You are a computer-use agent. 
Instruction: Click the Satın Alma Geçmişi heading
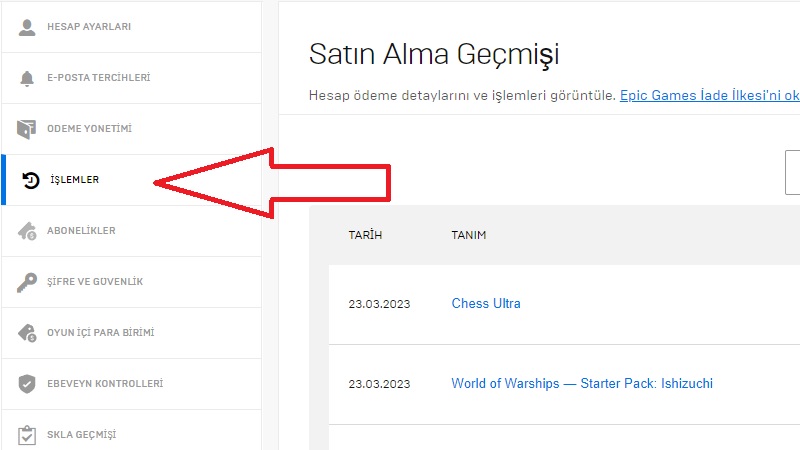[x=434, y=55]
